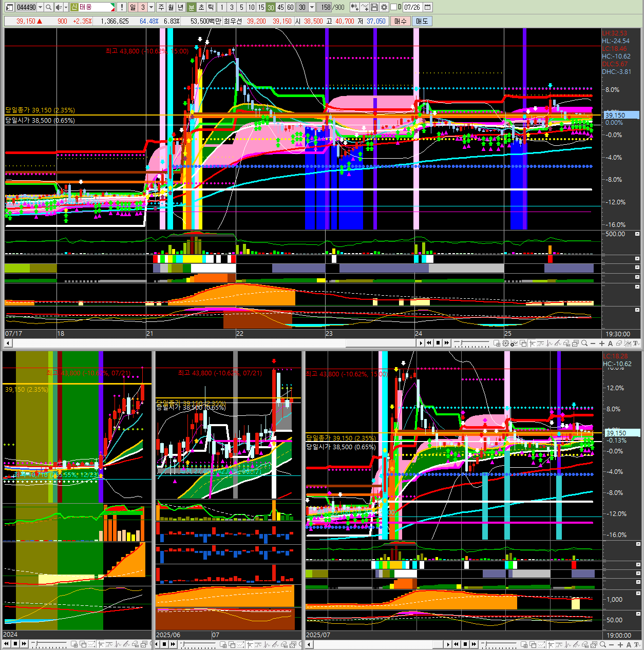This screenshot has width=644, height=650.
Task: Select crosshair cursor tool in top chart toolbar
Action: 533,343
